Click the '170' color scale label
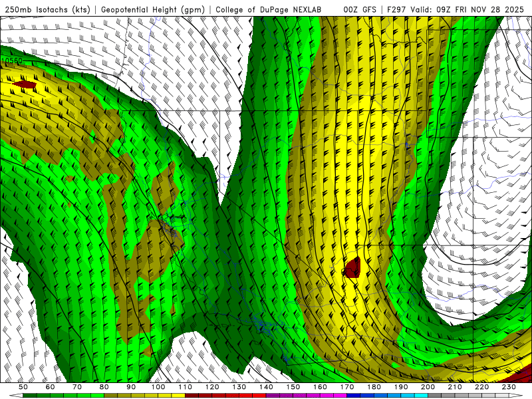Image resolution: width=532 pixels, height=399 pixels. (347, 387)
